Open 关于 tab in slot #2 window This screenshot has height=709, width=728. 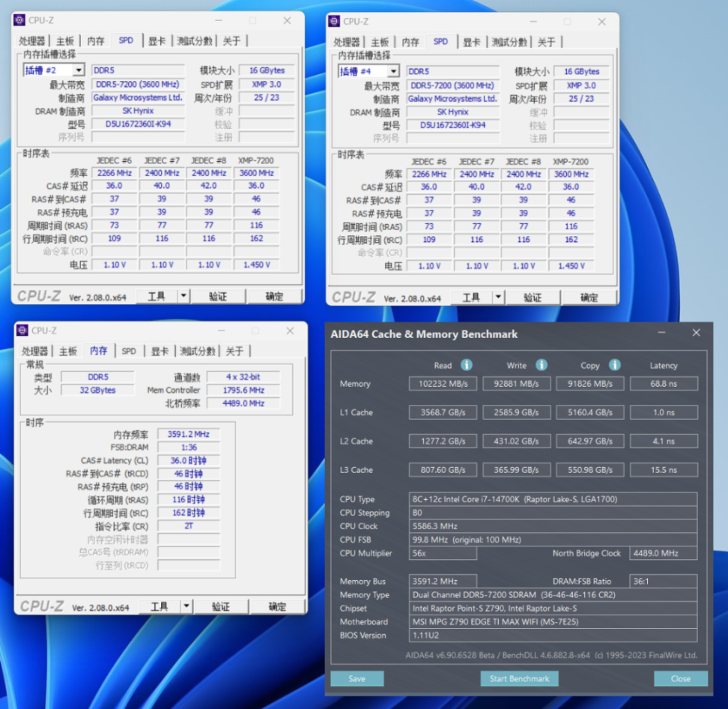pos(231,41)
